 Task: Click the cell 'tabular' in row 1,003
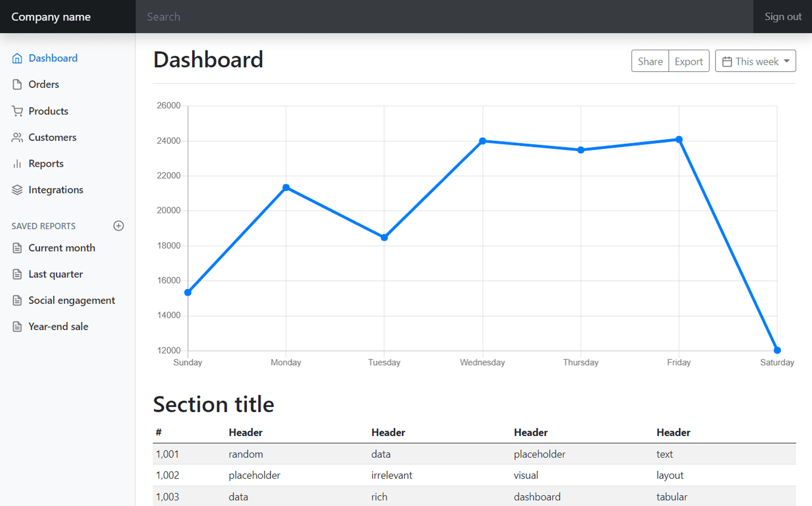click(672, 497)
